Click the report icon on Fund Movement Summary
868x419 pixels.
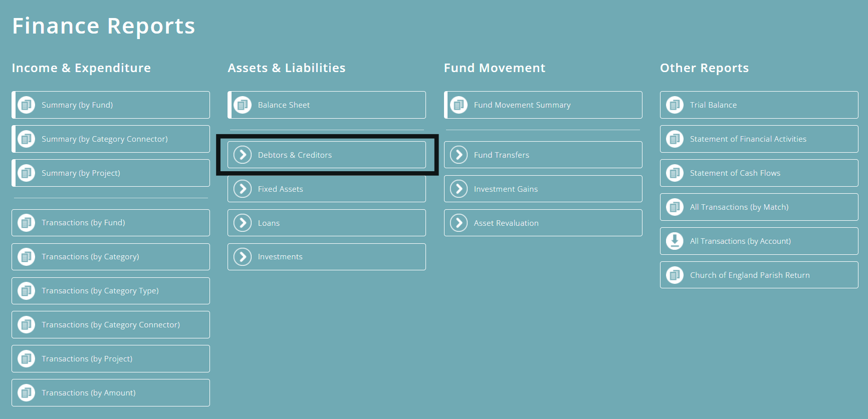tap(458, 105)
